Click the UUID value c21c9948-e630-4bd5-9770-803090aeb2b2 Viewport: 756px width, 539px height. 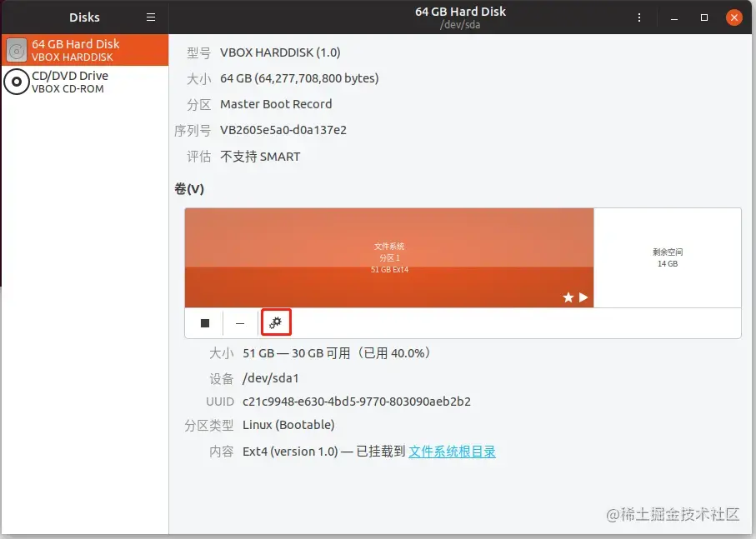356,402
